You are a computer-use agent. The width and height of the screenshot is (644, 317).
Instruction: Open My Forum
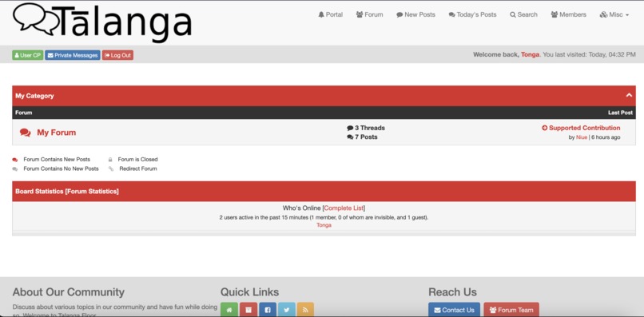[56, 133]
